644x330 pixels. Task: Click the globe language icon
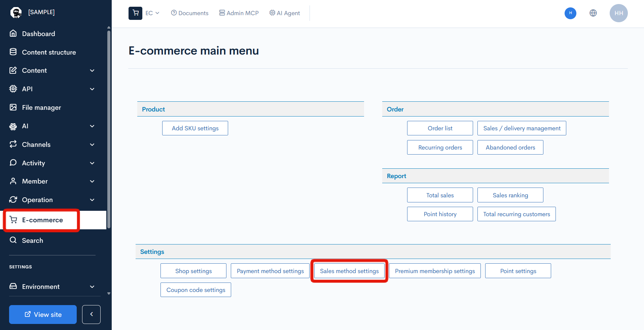593,13
